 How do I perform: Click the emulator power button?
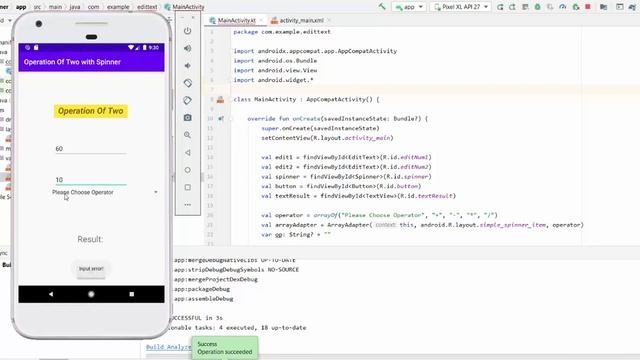pyautogui.click(x=187, y=31)
